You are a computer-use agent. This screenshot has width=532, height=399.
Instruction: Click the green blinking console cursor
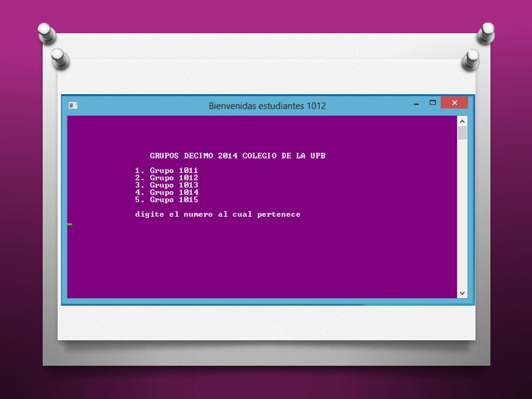70,224
